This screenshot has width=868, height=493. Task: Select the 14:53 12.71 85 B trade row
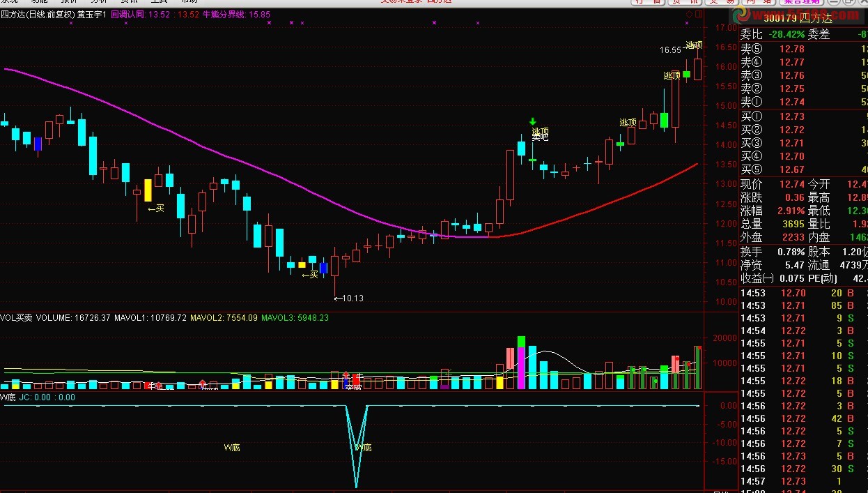click(x=804, y=305)
